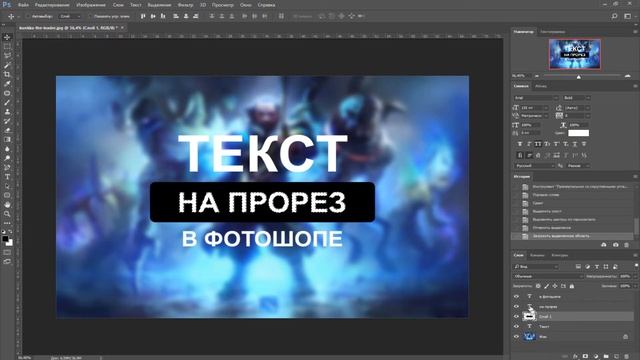
Task: Open the Справка menu
Action: click(266, 5)
